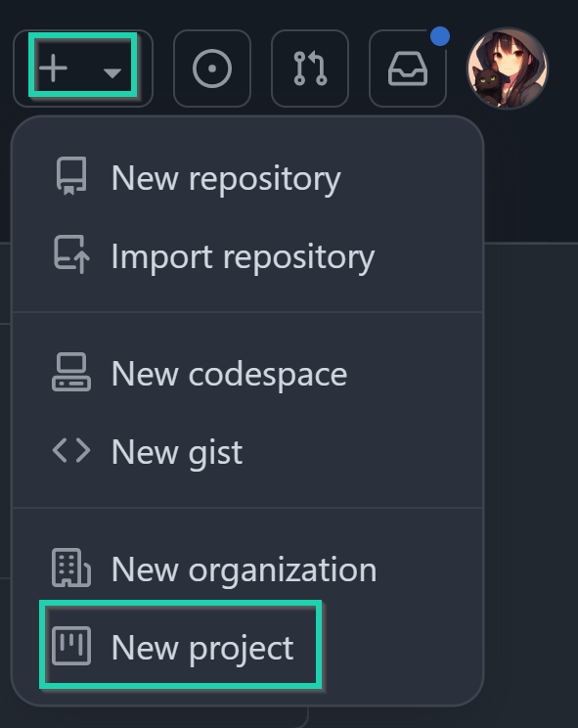
Task: Open the Pull requests icon button
Action: 310,68
